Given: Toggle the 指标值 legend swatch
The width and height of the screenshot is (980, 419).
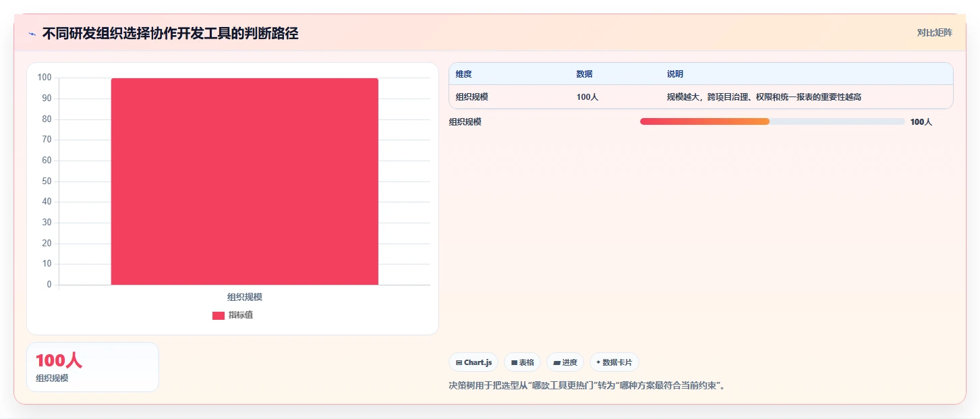Looking at the screenshot, I should 219,315.
